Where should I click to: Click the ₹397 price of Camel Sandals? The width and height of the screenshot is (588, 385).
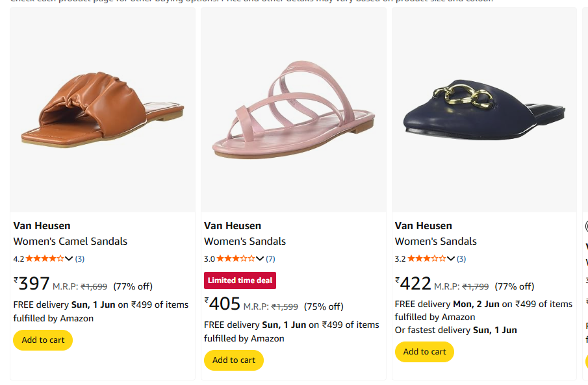click(31, 284)
